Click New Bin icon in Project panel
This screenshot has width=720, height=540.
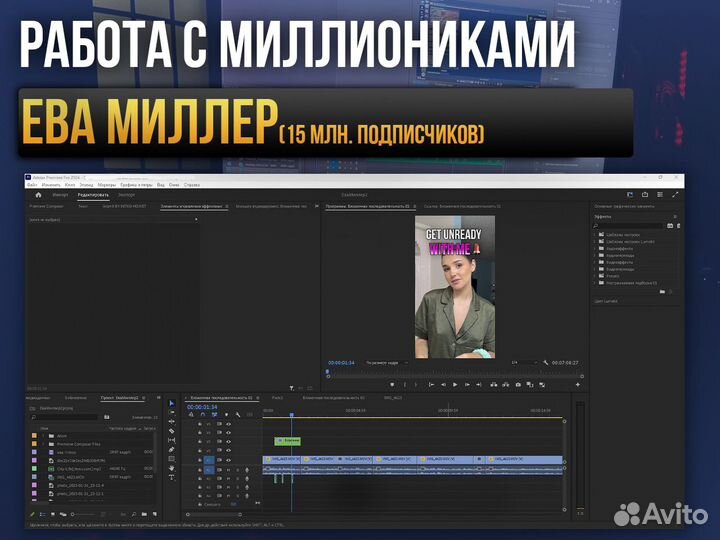[144, 514]
